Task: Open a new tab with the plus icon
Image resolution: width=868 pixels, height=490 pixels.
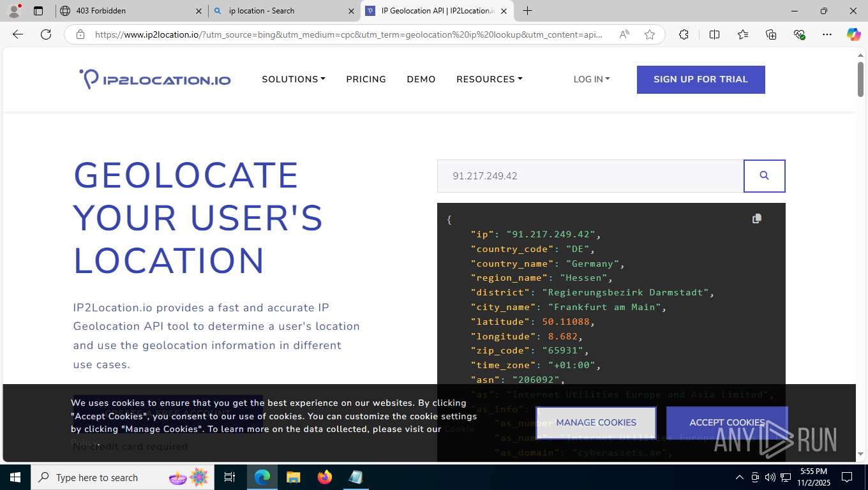Action: coord(527,11)
